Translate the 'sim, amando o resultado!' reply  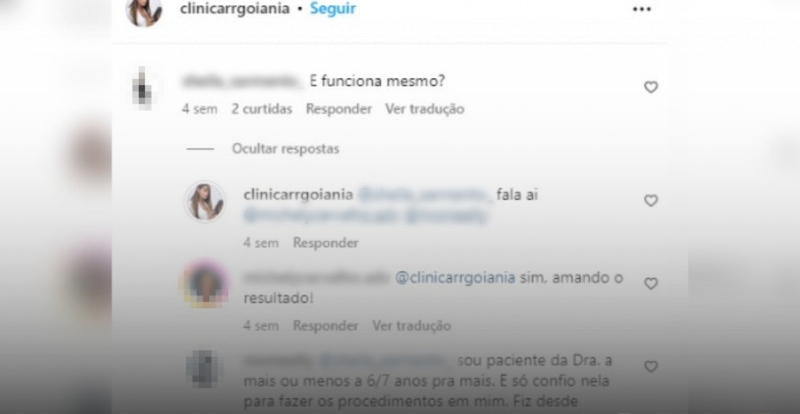coord(411,325)
